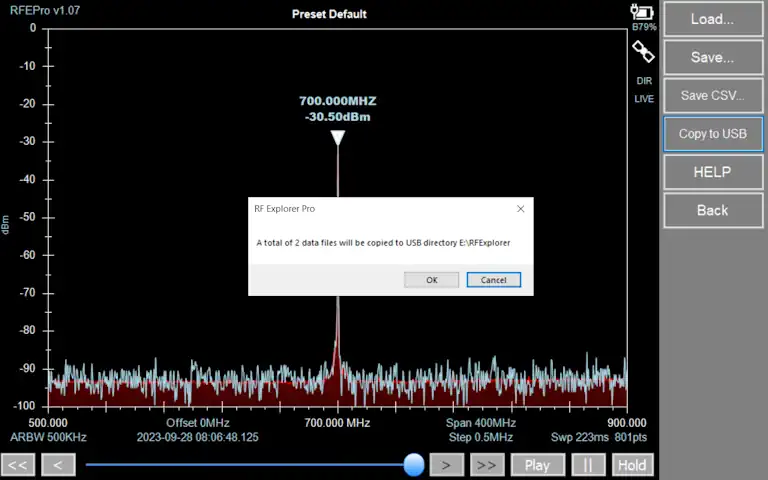
Task: Cancel the USB copy dialog
Action: tap(493, 280)
